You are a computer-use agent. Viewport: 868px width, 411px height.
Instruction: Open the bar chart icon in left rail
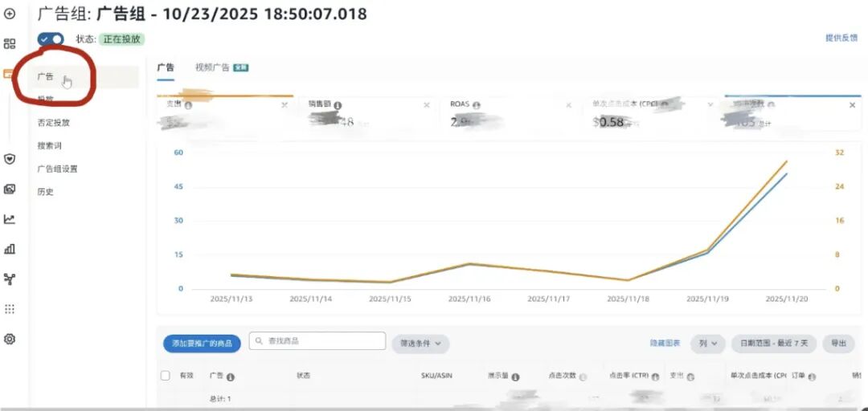pyautogui.click(x=10, y=249)
